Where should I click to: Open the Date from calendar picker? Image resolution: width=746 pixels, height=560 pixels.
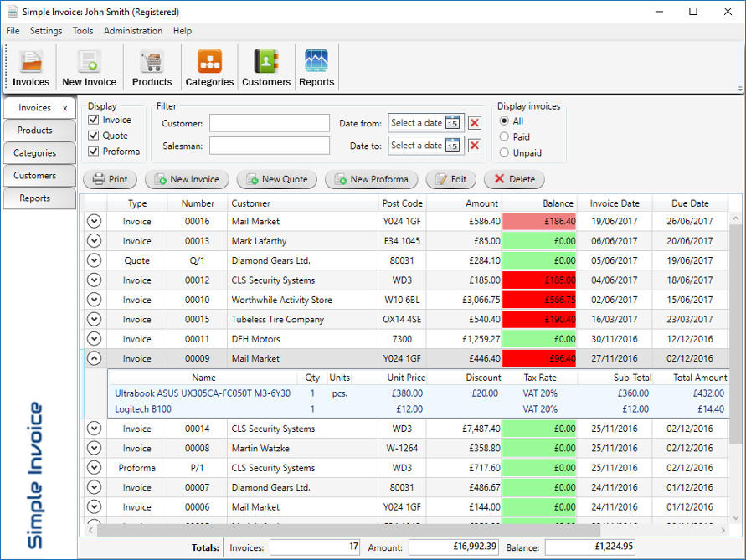pyautogui.click(x=452, y=123)
